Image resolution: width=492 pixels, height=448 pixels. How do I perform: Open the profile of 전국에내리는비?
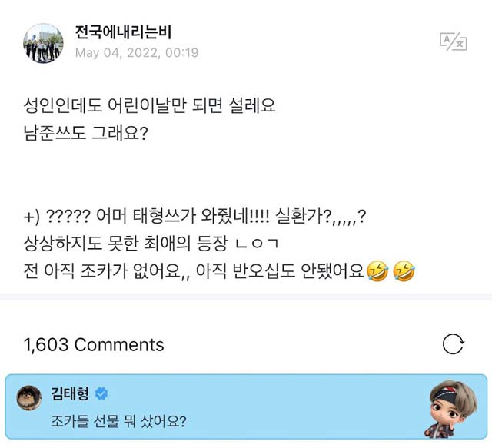[x=123, y=32]
